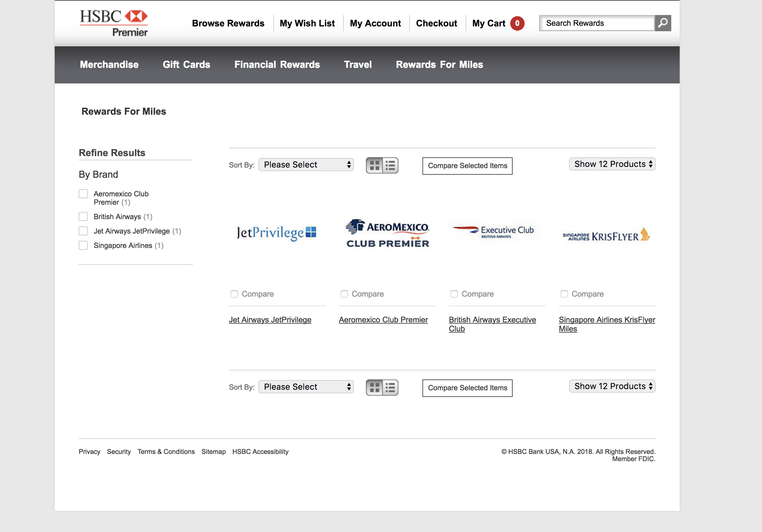
Task: Click the Aeromexico Club Premier logo image
Action: coord(387,233)
